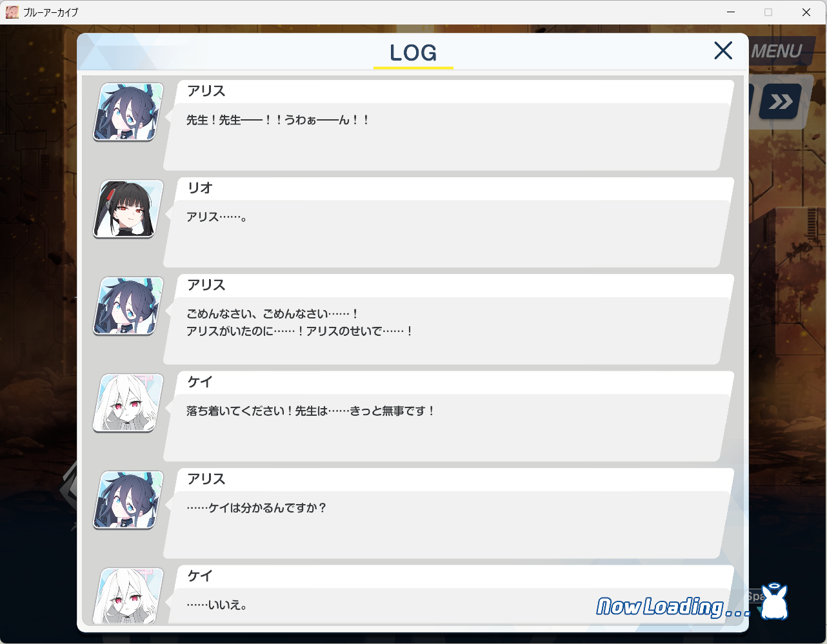Tap the fast-forward double arrow skip icon
827x644 pixels.
click(x=781, y=102)
